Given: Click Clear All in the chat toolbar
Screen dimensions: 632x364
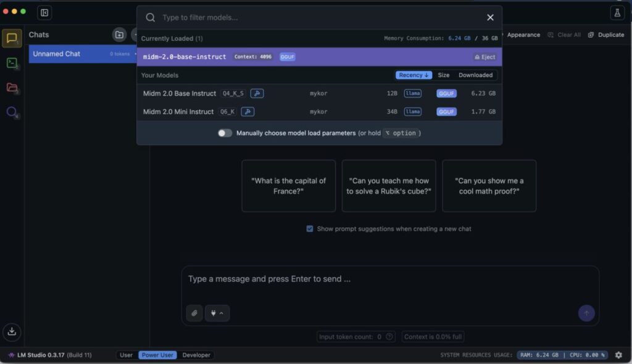Looking at the screenshot, I should pyautogui.click(x=564, y=35).
